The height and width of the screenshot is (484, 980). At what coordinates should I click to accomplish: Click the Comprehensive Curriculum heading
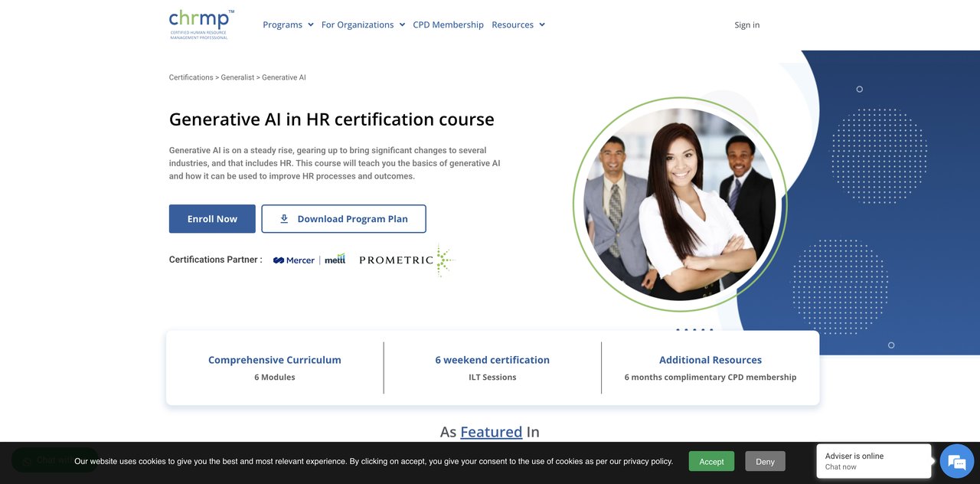[275, 360]
